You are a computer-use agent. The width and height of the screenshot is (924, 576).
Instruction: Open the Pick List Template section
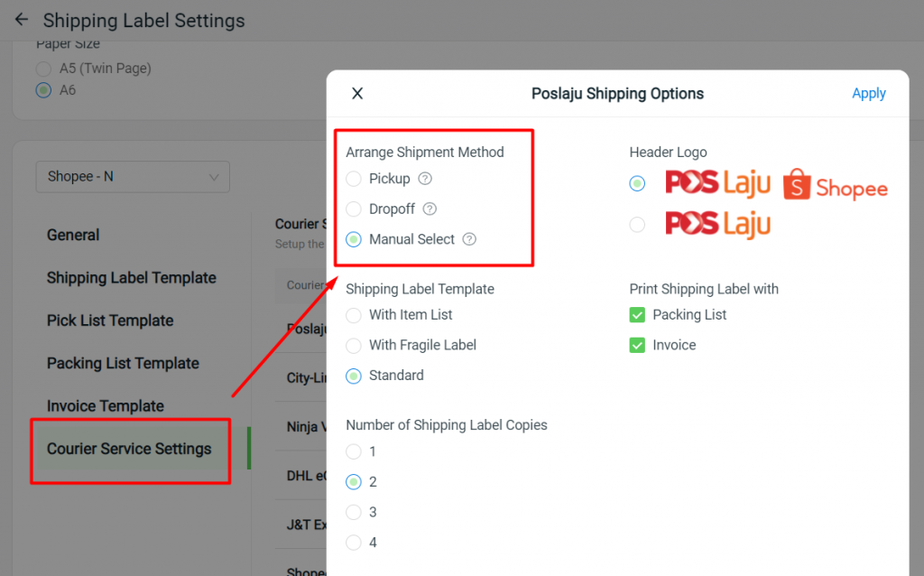pos(110,321)
